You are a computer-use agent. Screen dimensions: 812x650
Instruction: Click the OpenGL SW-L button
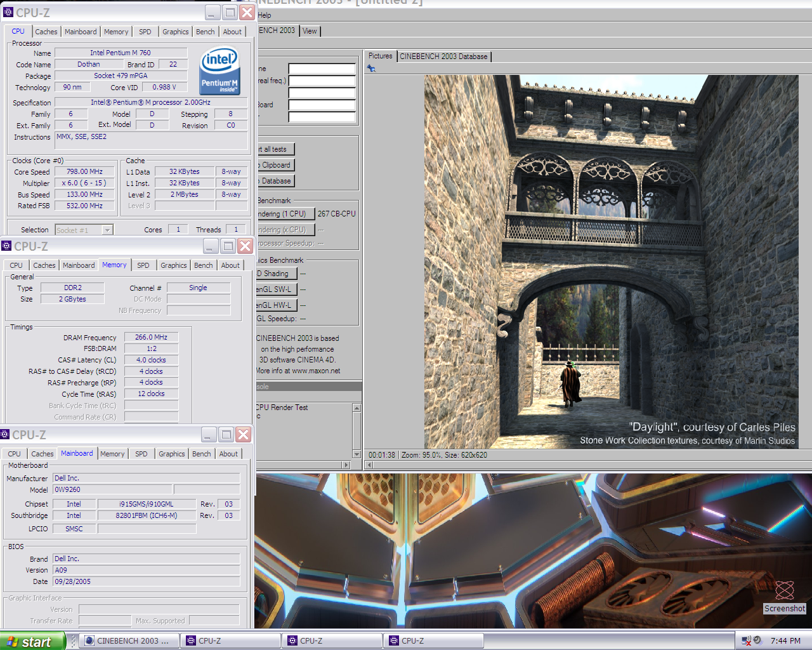[277, 289]
